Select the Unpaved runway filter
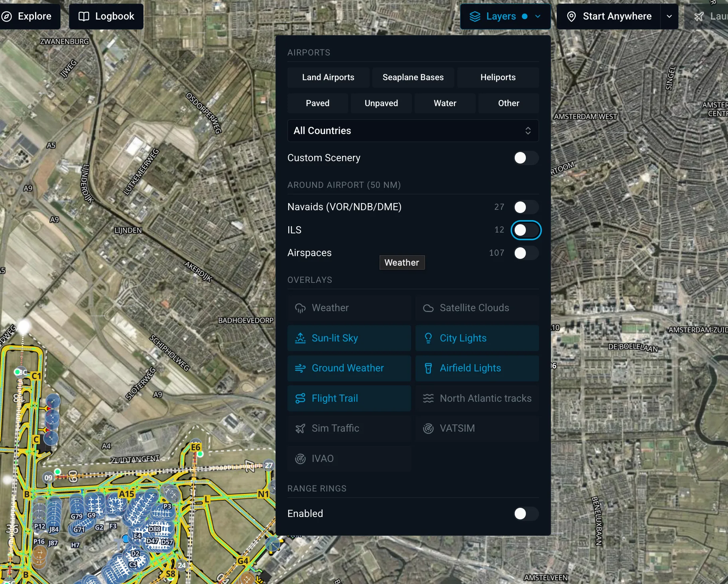Image resolution: width=728 pixels, height=584 pixels. tap(381, 103)
